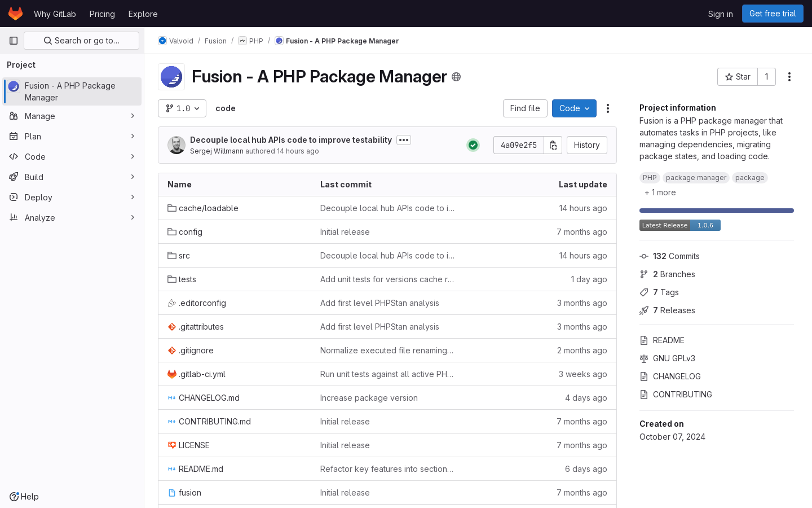The width and height of the screenshot is (812, 508).
Task: Click the .editorconfig file icon
Action: click(172, 303)
